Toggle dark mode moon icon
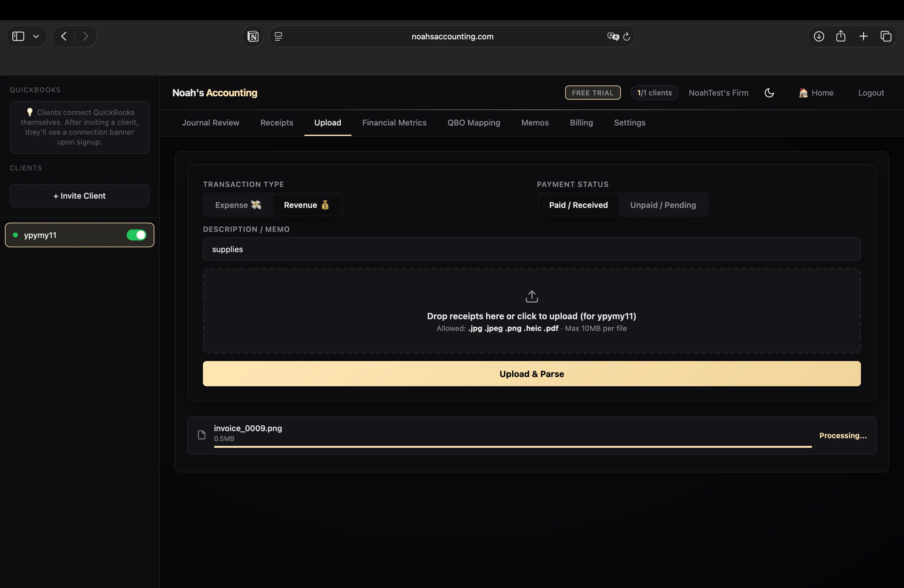This screenshot has height=588, width=904. [x=769, y=93]
